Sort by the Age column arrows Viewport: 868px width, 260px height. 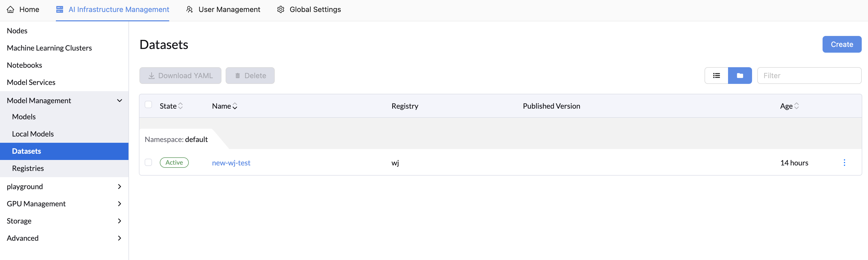coord(796,106)
